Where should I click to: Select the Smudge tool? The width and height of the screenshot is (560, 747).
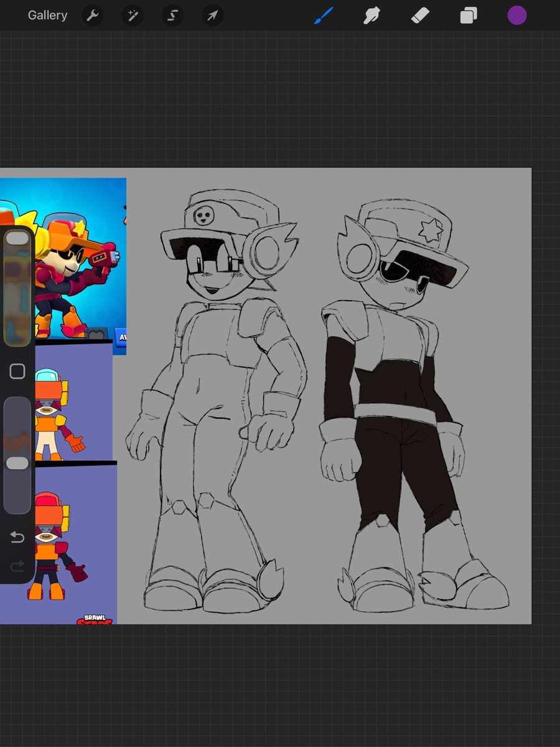(372, 16)
